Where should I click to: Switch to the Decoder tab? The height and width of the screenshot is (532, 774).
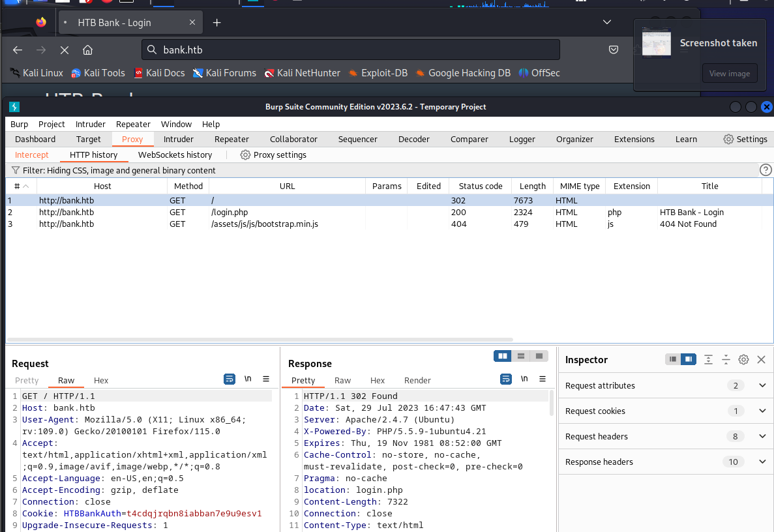[413, 139]
